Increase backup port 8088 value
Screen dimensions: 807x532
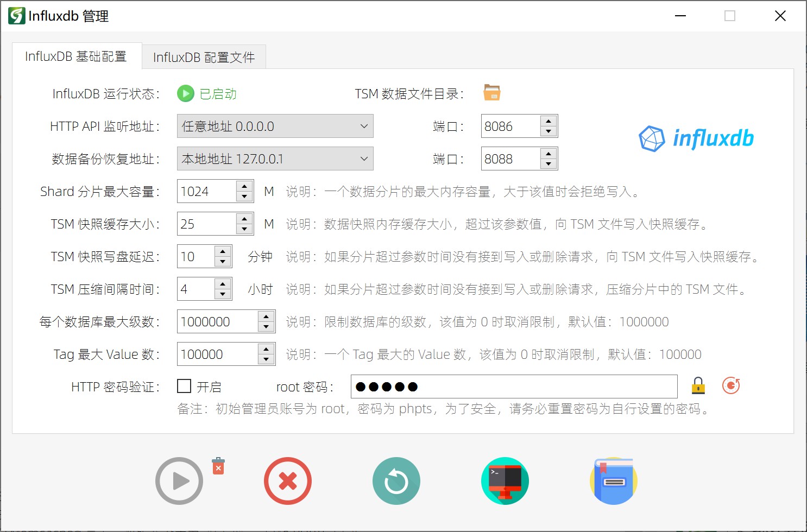tap(548, 154)
